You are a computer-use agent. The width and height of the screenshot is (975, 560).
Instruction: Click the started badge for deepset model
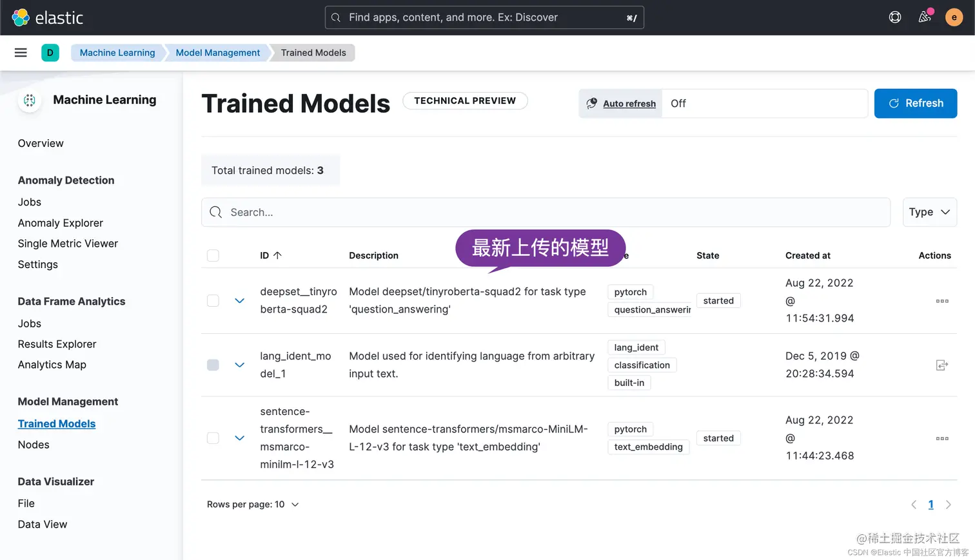[x=718, y=301]
